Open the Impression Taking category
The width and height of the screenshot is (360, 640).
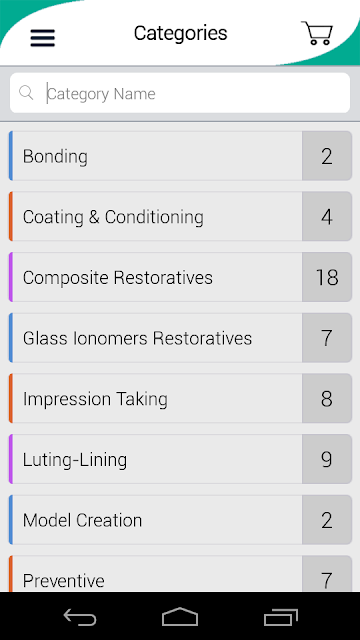pos(180,398)
